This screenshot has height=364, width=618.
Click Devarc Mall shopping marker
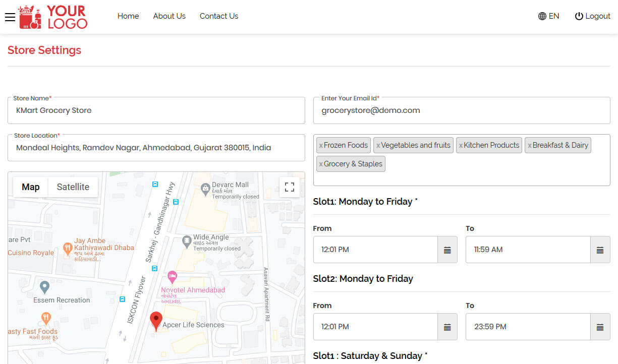[x=205, y=189]
